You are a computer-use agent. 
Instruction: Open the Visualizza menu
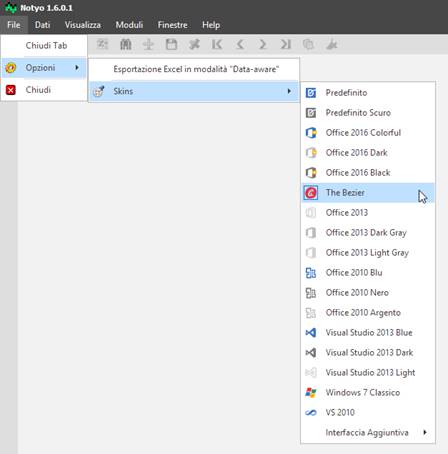(x=83, y=25)
